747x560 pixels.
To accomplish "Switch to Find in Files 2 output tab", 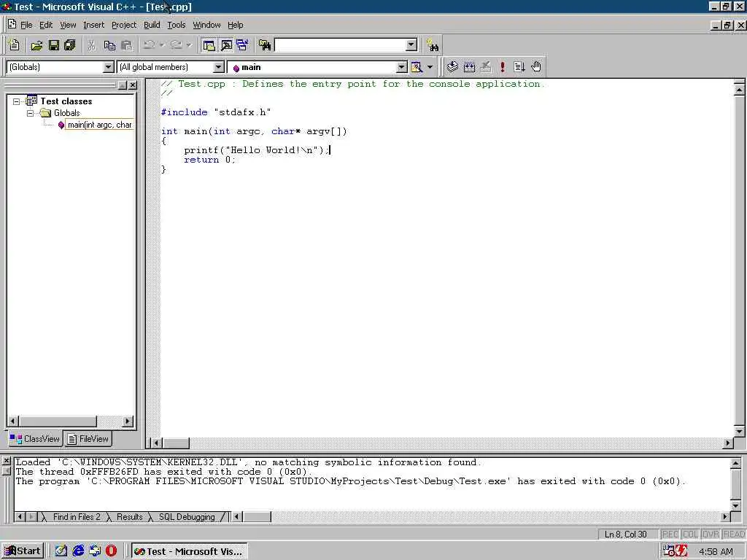I will (x=76, y=517).
